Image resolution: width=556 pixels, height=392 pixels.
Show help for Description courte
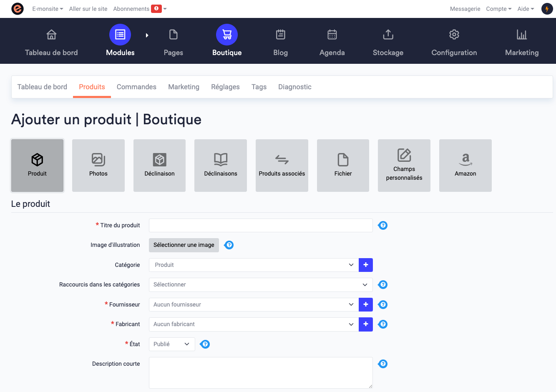(383, 364)
